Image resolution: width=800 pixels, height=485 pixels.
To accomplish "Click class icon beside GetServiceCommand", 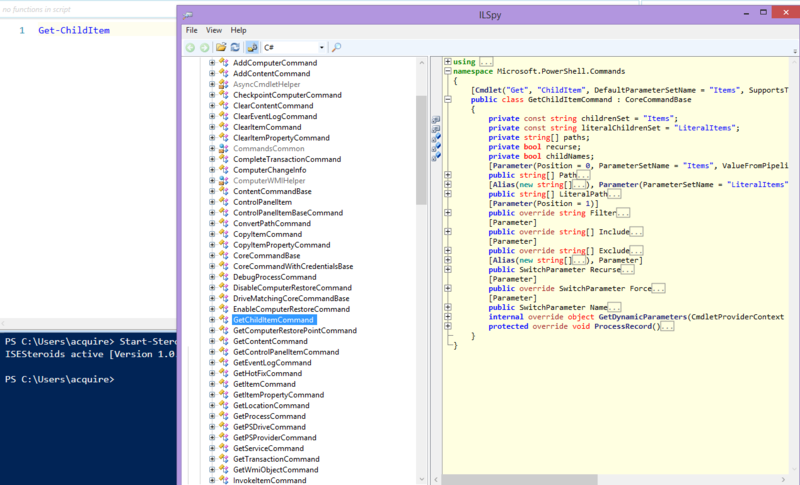I will [223, 448].
